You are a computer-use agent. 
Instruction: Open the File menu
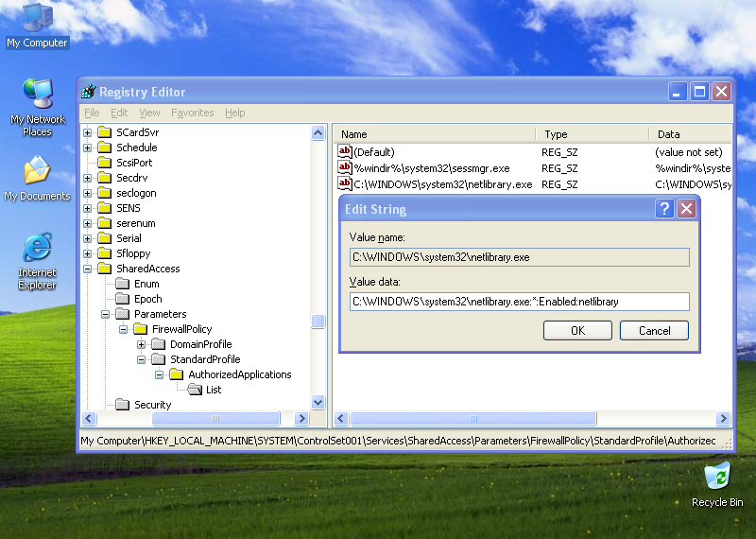[92, 113]
